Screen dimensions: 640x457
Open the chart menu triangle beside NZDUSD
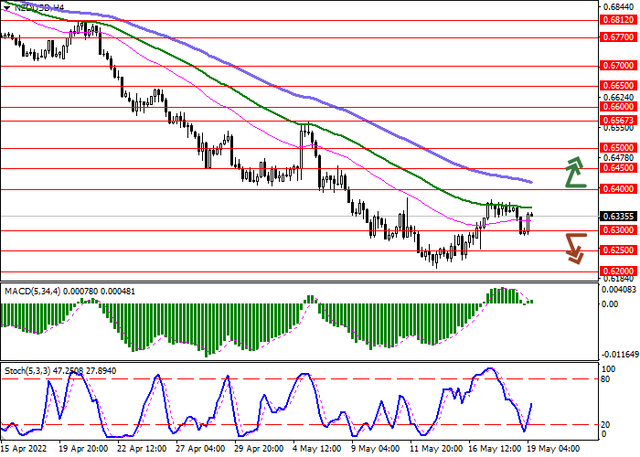9,6
